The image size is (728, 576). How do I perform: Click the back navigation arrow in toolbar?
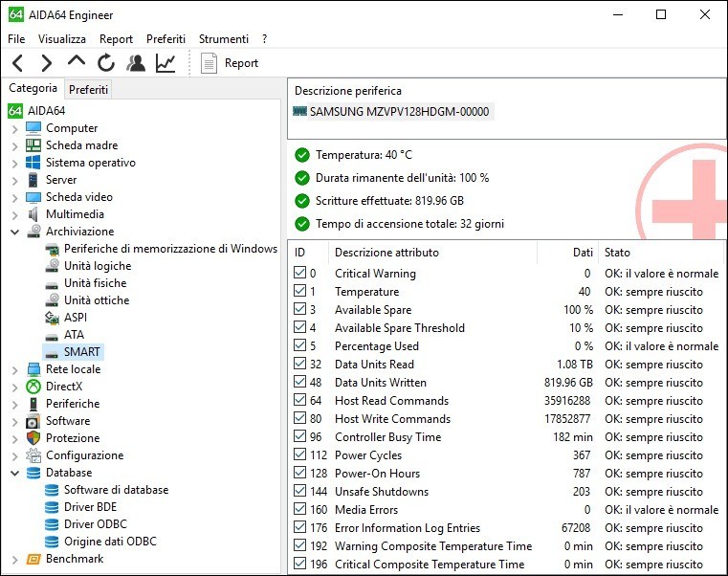[17, 63]
